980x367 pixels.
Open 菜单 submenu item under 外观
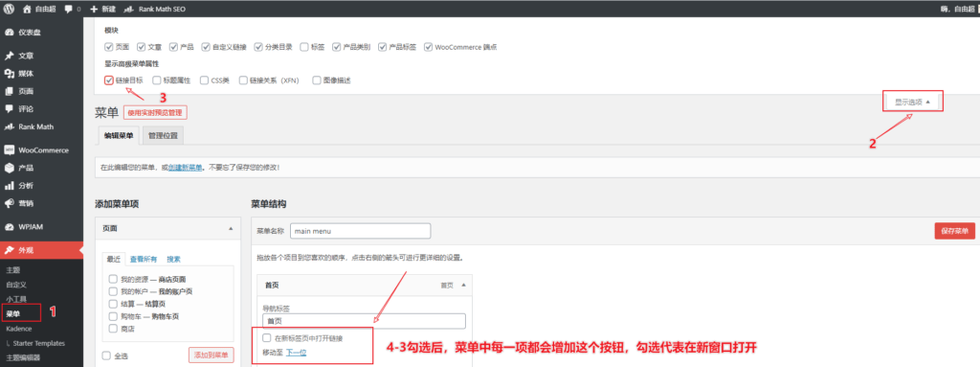pyautogui.click(x=12, y=313)
